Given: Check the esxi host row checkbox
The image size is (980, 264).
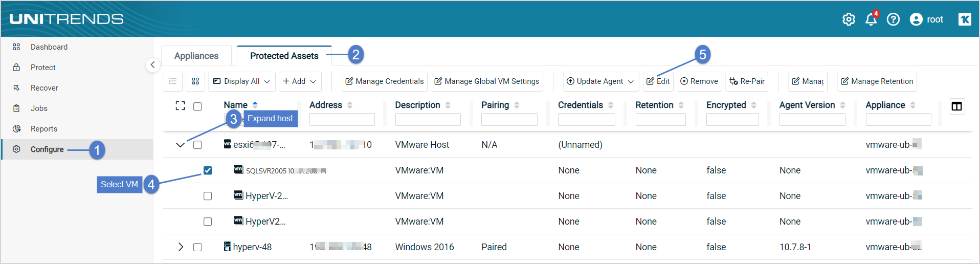Looking at the screenshot, I should point(197,145).
